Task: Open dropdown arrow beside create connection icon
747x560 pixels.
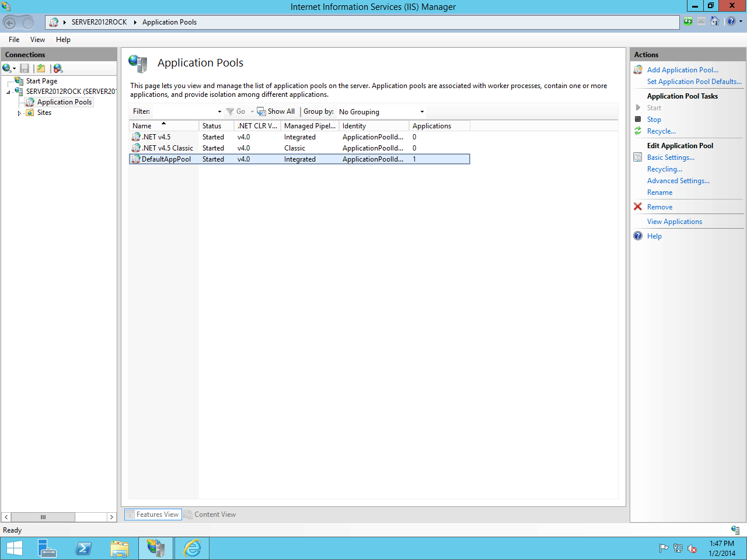Action: 14,69
